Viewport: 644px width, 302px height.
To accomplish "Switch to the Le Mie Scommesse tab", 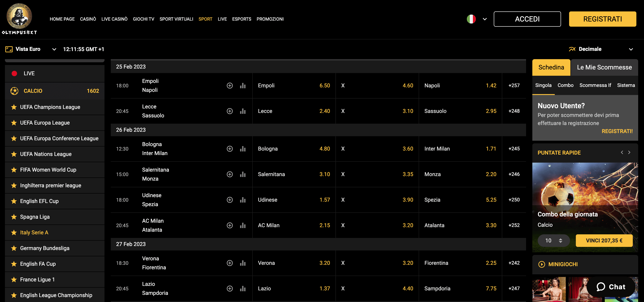I will 605,67.
